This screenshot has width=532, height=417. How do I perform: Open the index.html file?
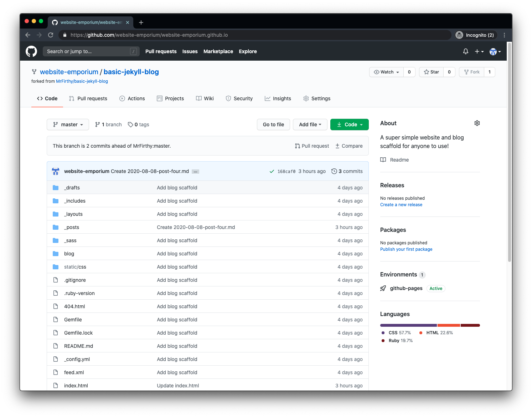pos(76,386)
